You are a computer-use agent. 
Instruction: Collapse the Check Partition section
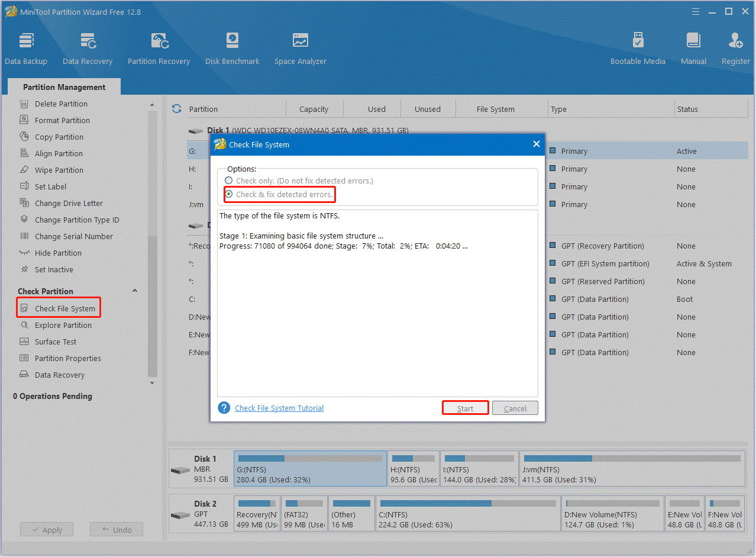coord(135,291)
